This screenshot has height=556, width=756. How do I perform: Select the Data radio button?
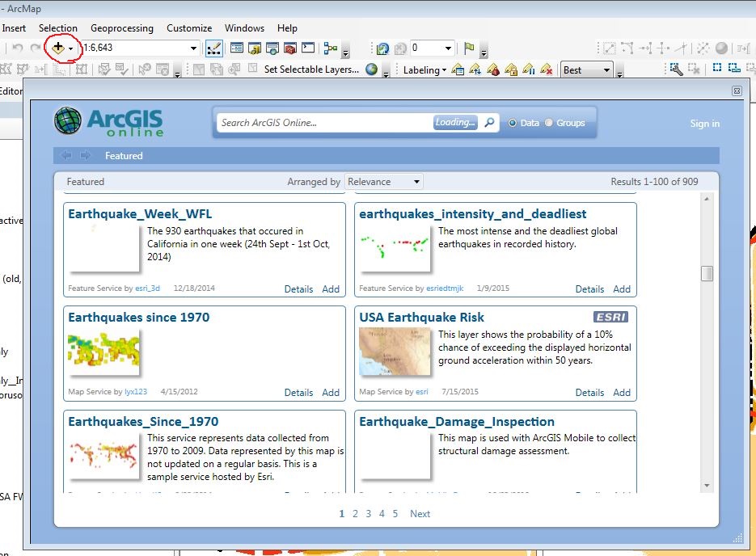click(513, 123)
